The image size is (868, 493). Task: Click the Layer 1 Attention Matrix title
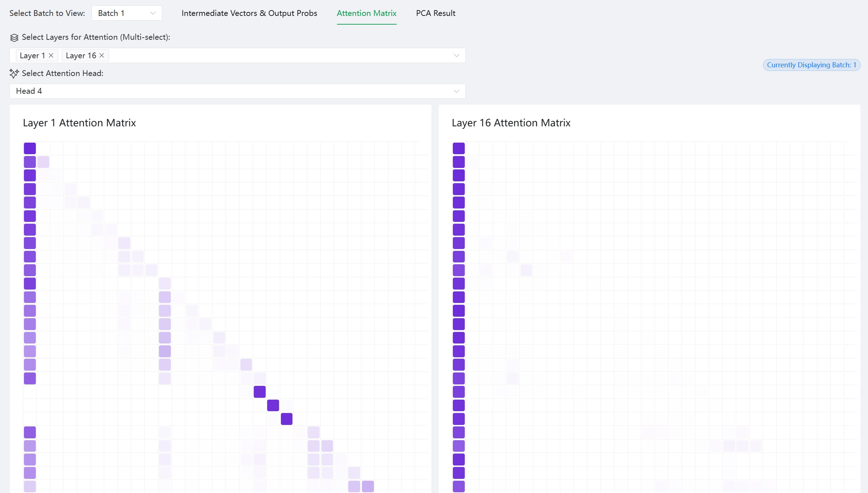(79, 123)
